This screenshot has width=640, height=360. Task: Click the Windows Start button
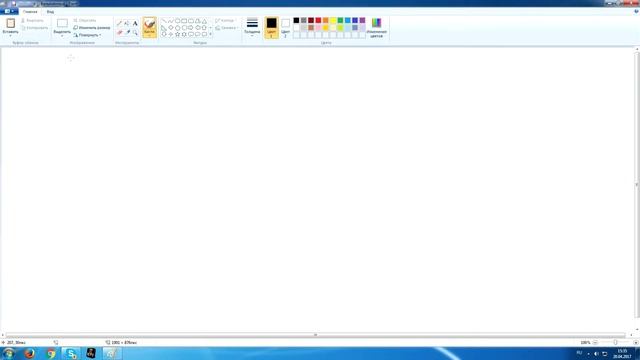[x=9, y=353]
